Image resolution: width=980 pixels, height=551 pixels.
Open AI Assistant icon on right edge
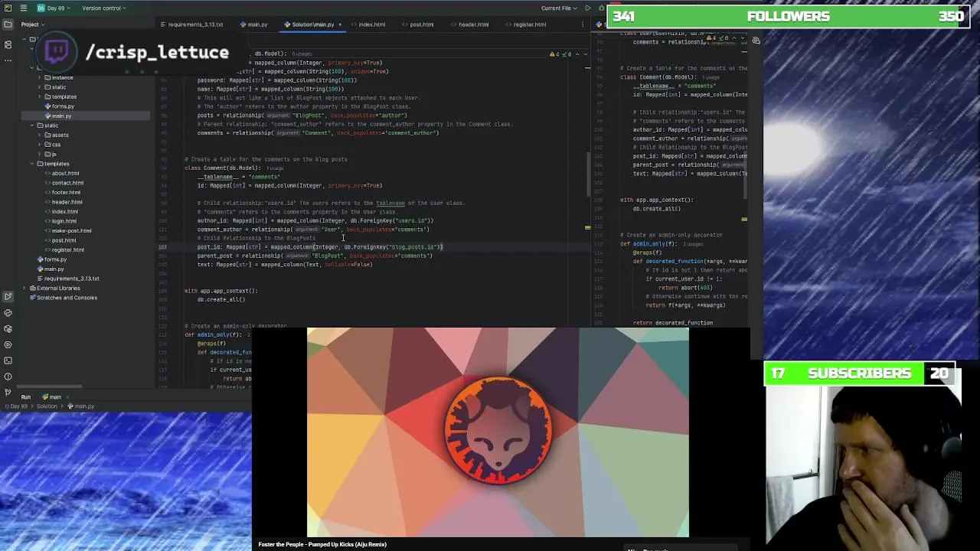coord(756,41)
